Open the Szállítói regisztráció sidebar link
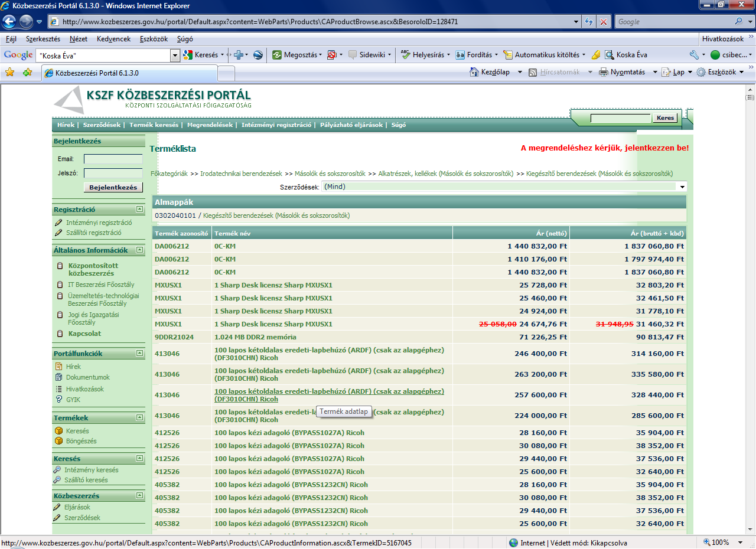 click(94, 233)
